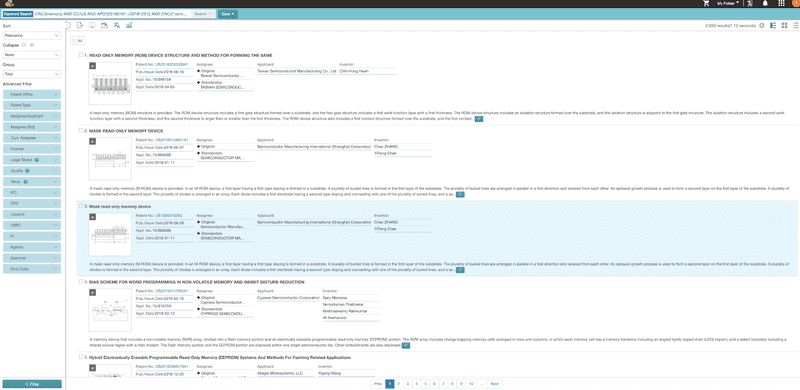This screenshot has height=390, width=800.
Task: Open the apps grid menu
Action: (x=781, y=3)
